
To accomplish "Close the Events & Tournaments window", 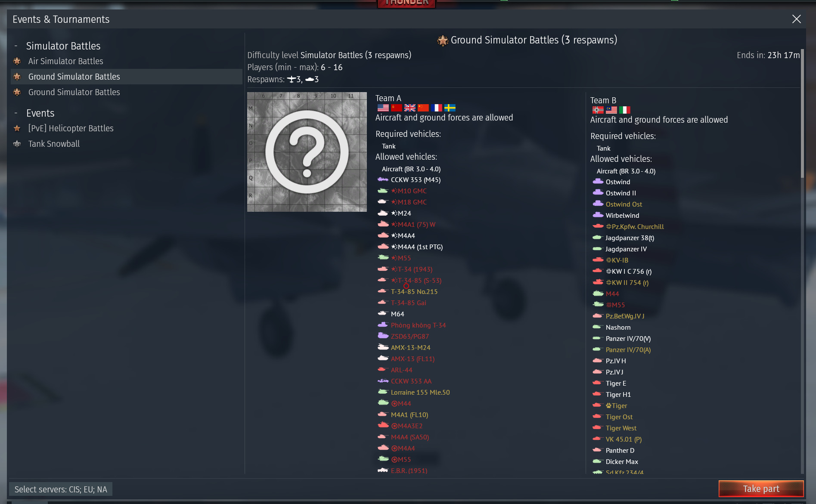I will (796, 19).
